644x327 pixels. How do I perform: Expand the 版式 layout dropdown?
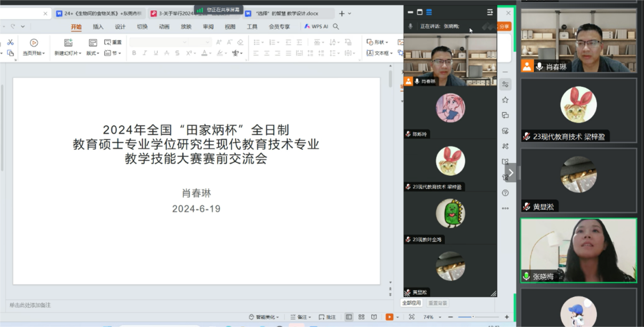pos(93,53)
